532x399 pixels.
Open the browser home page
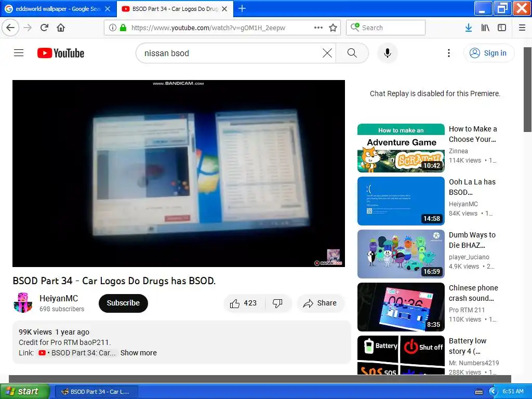[61, 28]
